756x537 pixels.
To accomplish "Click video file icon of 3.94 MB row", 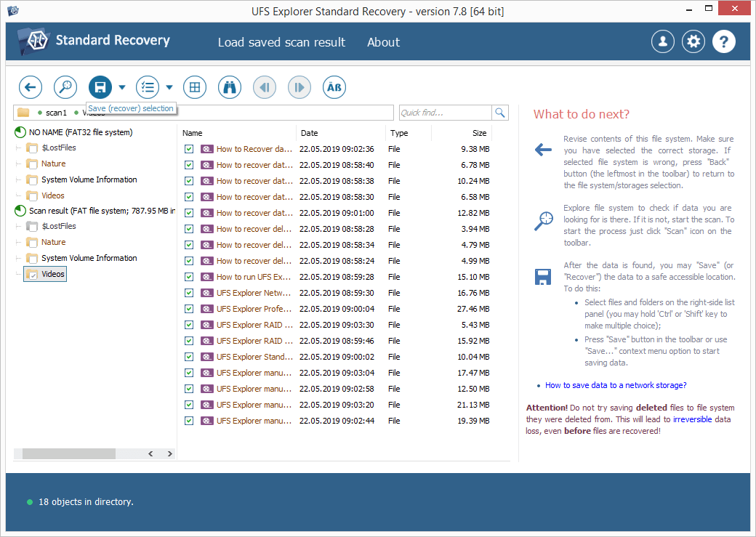I will (207, 228).
